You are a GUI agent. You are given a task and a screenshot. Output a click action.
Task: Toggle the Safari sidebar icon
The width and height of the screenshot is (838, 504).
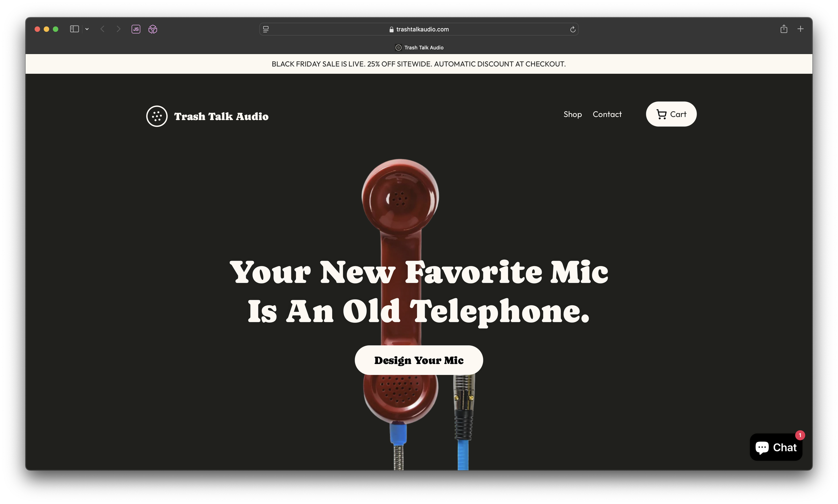coord(74,29)
